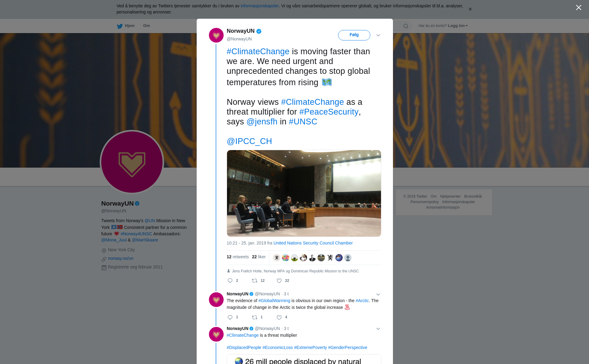Follow NorwayUN with the Følg button
Screen dimensions: 589x364
point(354,35)
